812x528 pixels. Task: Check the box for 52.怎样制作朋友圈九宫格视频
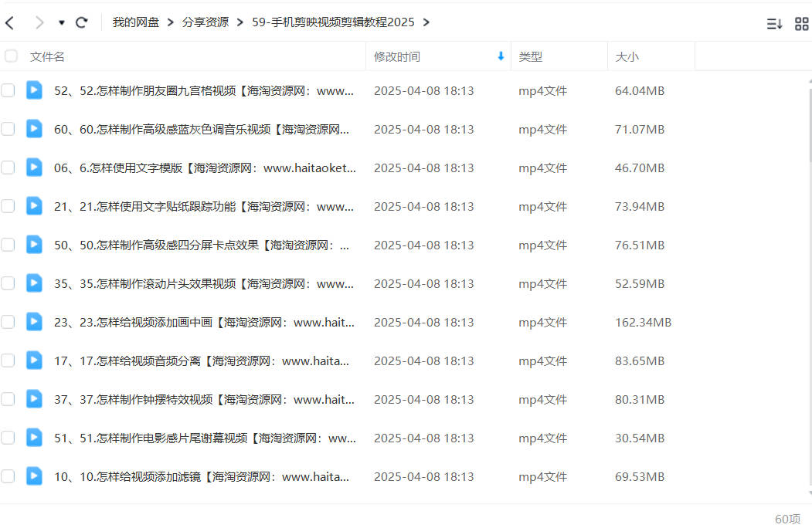[8, 90]
